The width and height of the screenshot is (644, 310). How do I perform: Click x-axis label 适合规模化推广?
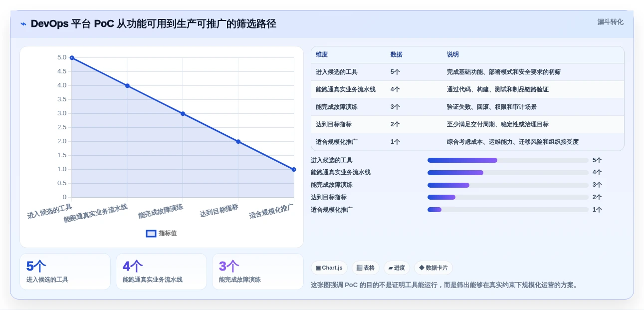click(271, 211)
